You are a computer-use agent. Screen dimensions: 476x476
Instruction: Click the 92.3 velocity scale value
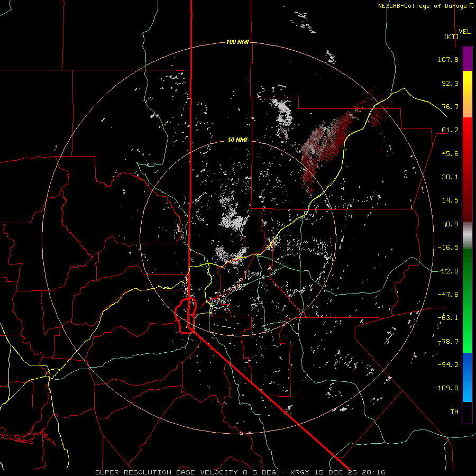click(450, 83)
